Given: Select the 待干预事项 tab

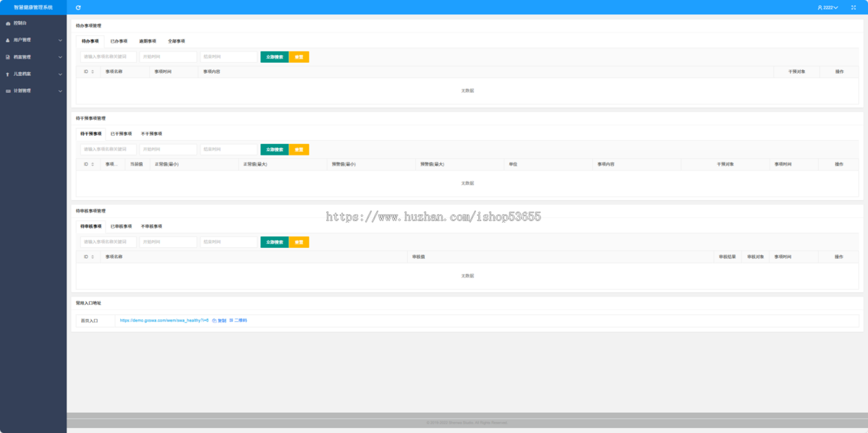Looking at the screenshot, I should [91, 134].
